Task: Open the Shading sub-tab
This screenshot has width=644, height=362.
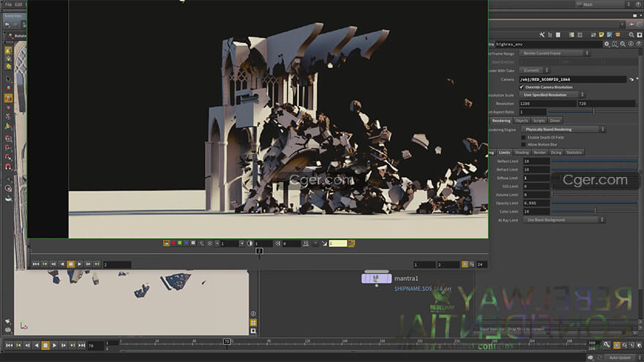Action: tap(521, 152)
